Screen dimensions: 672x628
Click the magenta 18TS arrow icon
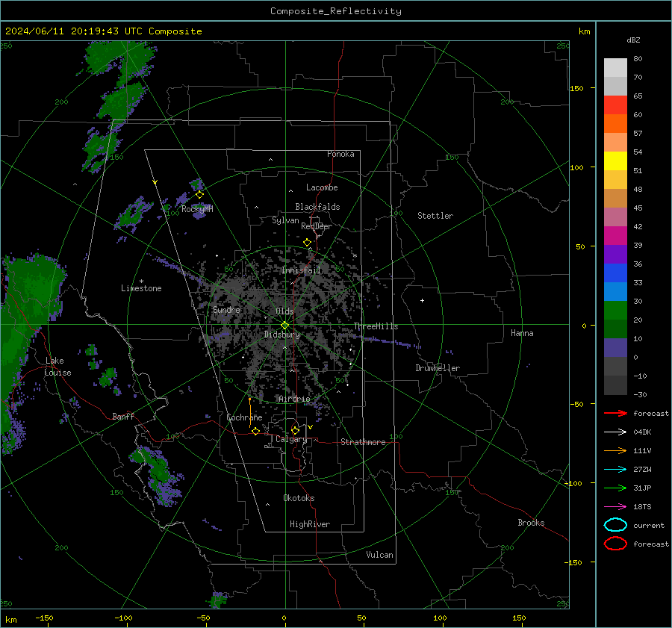[x=615, y=507]
